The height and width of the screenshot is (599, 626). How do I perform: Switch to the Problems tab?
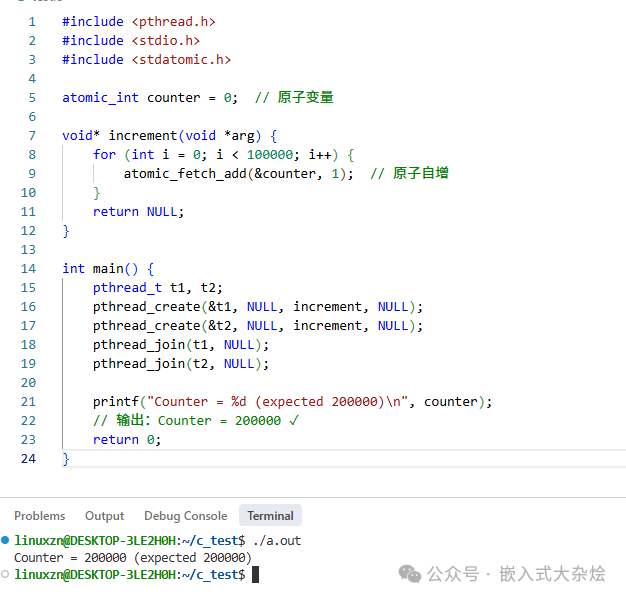40,516
